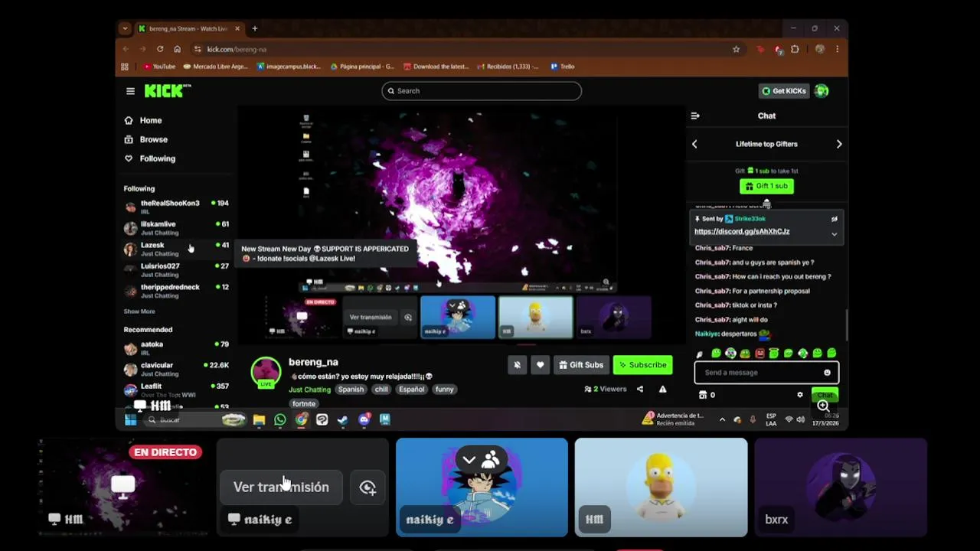This screenshot has width=980, height=551.
Task: Click bereng_na live avatar
Action: (x=266, y=373)
